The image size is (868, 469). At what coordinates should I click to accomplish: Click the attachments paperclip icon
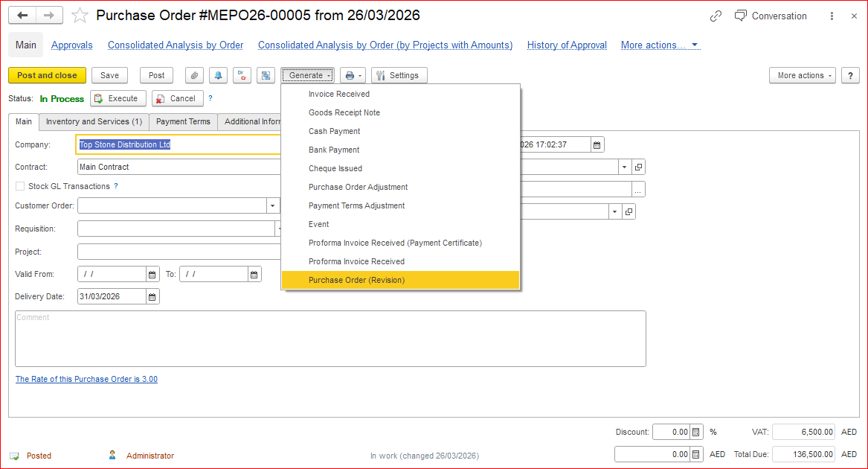pos(194,75)
